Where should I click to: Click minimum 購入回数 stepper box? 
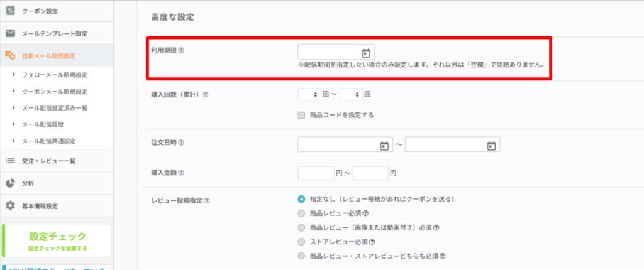pos(309,95)
